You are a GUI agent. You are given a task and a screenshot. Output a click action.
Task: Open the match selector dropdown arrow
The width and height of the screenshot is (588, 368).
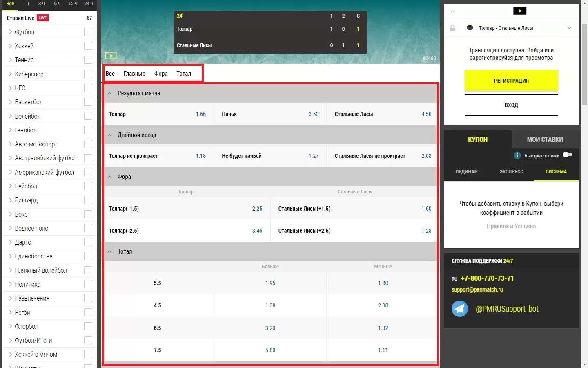click(569, 28)
